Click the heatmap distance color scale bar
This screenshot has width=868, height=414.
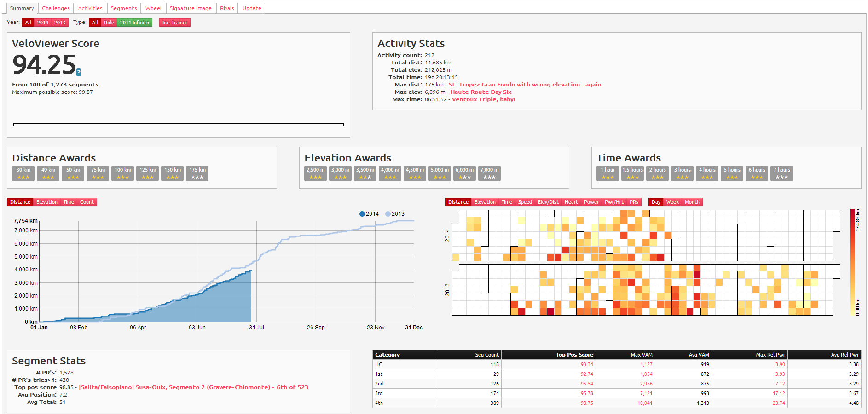pyautogui.click(x=852, y=262)
